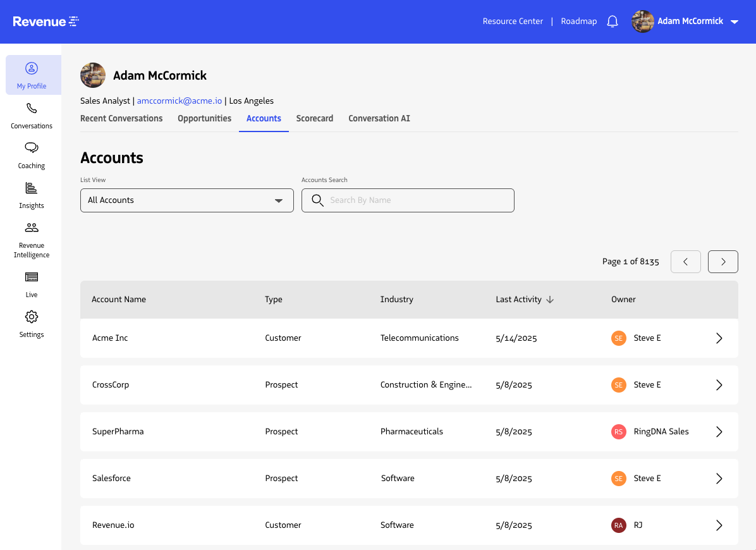
Task: Open Conversations from the sidebar phone icon
Action: pos(32,109)
